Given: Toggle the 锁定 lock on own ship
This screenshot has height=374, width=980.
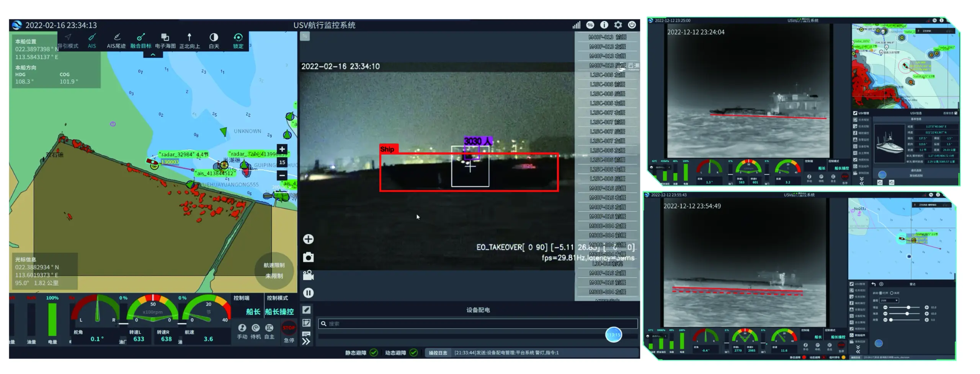Looking at the screenshot, I should click(238, 41).
